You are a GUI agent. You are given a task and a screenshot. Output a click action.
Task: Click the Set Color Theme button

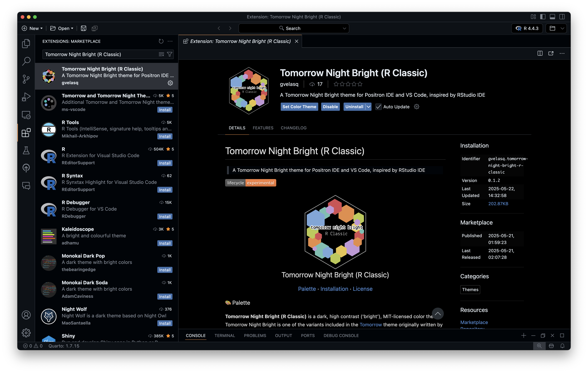pyautogui.click(x=299, y=107)
